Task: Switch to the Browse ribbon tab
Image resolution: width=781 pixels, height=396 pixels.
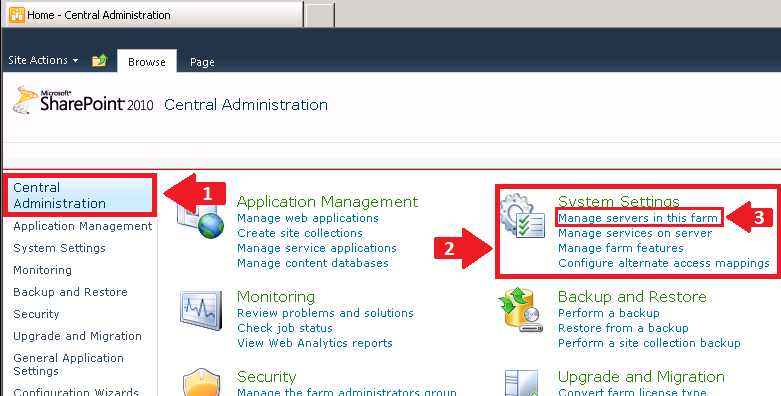Action: coord(147,62)
